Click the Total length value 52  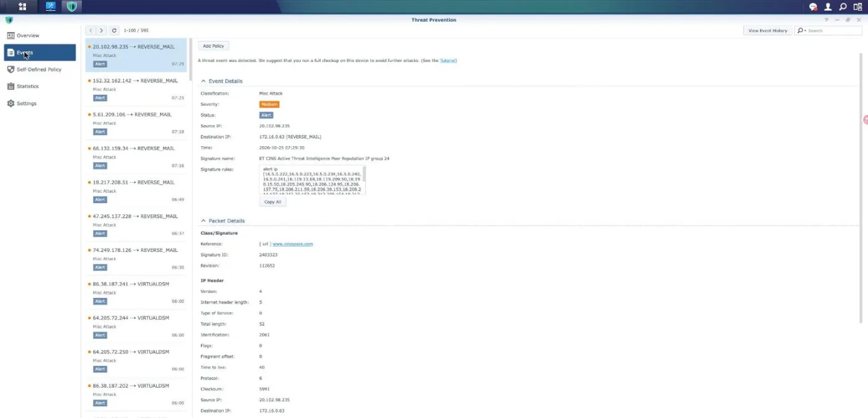(x=262, y=324)
